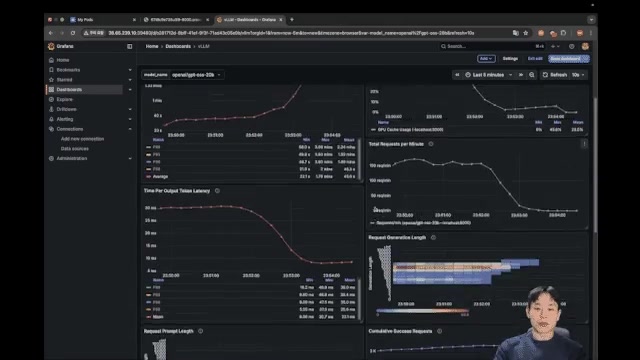The image size is (640, 360).
Task: Open user profile avatar
Action: 585,46
